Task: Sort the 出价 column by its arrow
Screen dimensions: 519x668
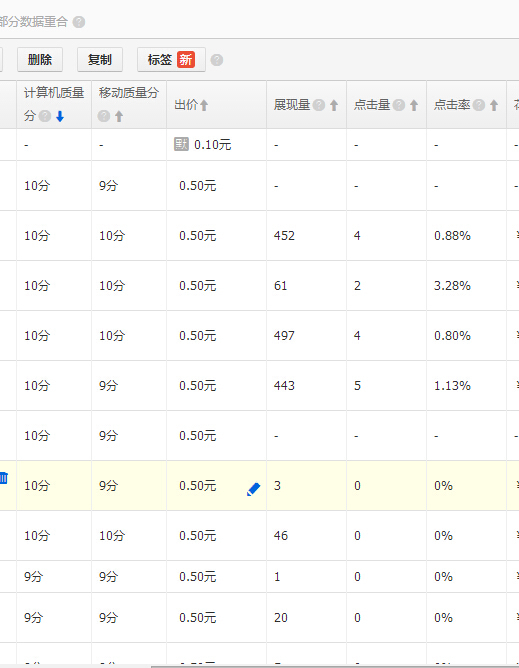Action: 204,105
